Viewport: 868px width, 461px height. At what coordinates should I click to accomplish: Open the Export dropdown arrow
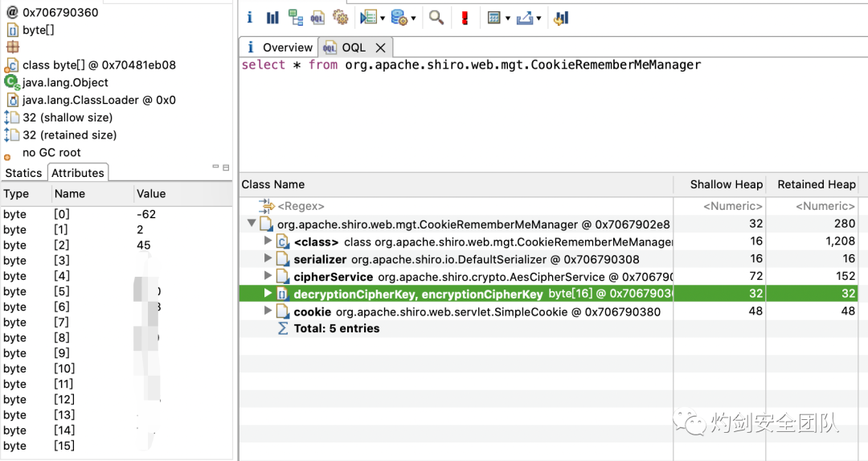coord(538,19)
